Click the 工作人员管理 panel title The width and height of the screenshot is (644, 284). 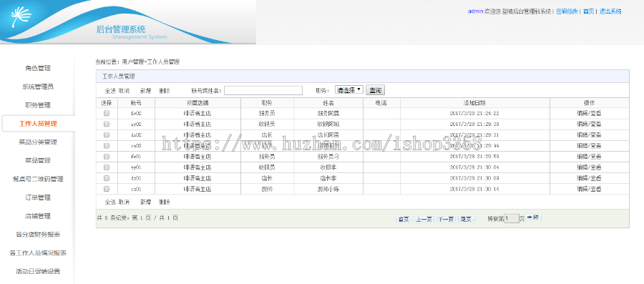point(118,77)
